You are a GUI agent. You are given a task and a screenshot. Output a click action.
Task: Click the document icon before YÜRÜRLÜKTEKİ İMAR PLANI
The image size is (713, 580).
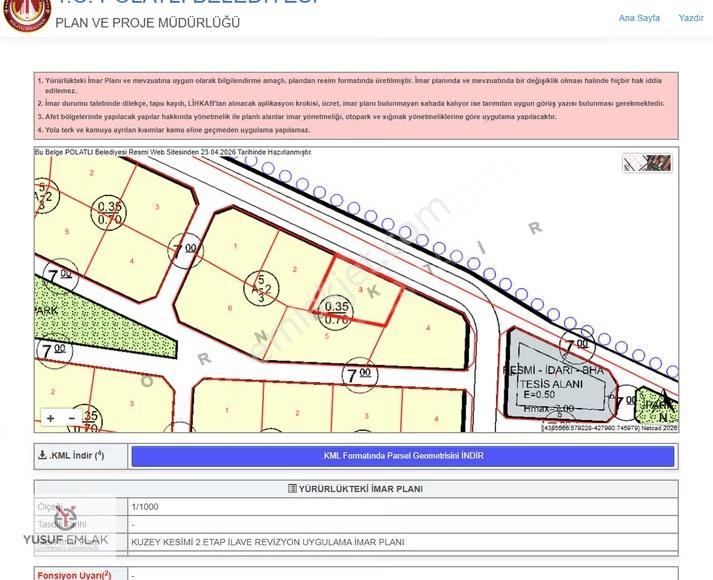click(x=292, y=489)
